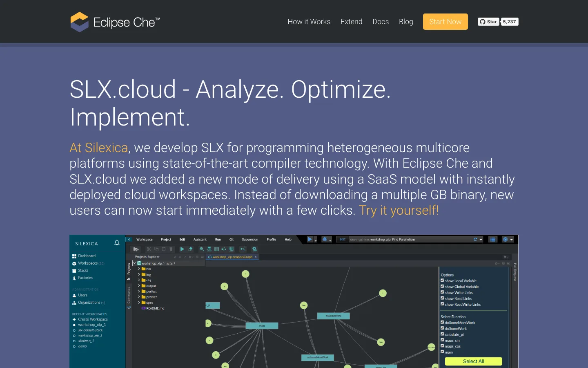The image size is (588, 368).
Task: Click the main function node in graph
Action: [x=262, y=326]
